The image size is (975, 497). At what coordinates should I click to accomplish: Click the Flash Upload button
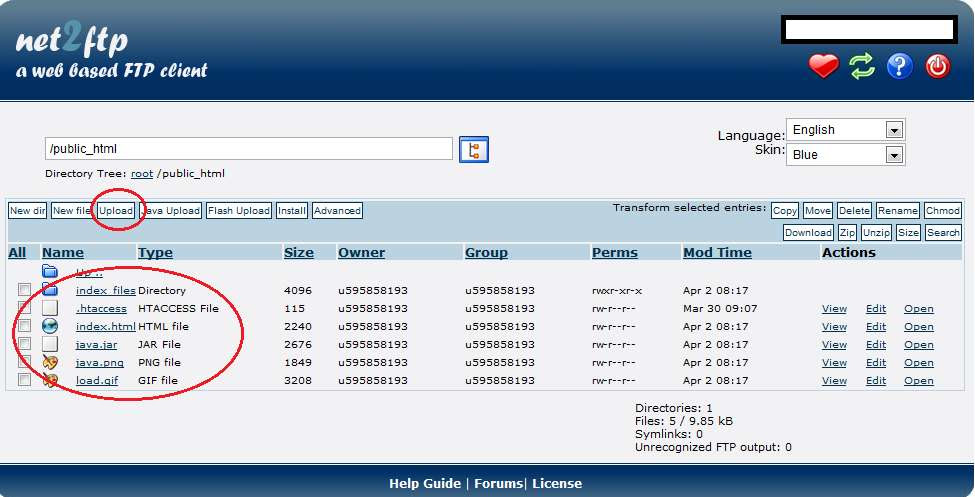[x=239, y=211]
